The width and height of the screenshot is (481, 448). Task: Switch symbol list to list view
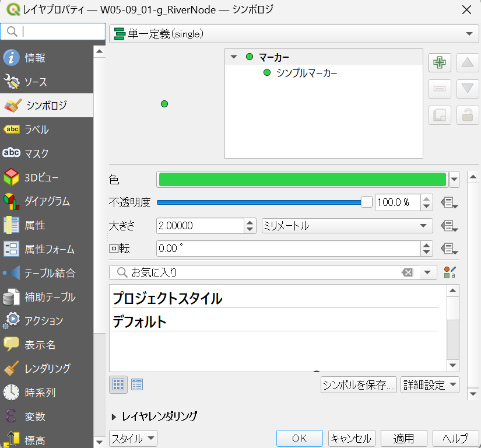coord(137,384)
